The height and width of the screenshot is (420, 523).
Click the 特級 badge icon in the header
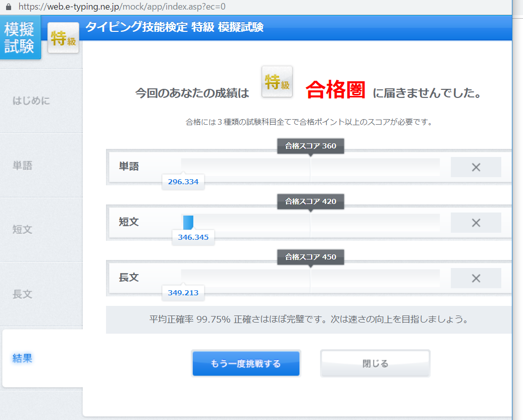click(64, 38)
